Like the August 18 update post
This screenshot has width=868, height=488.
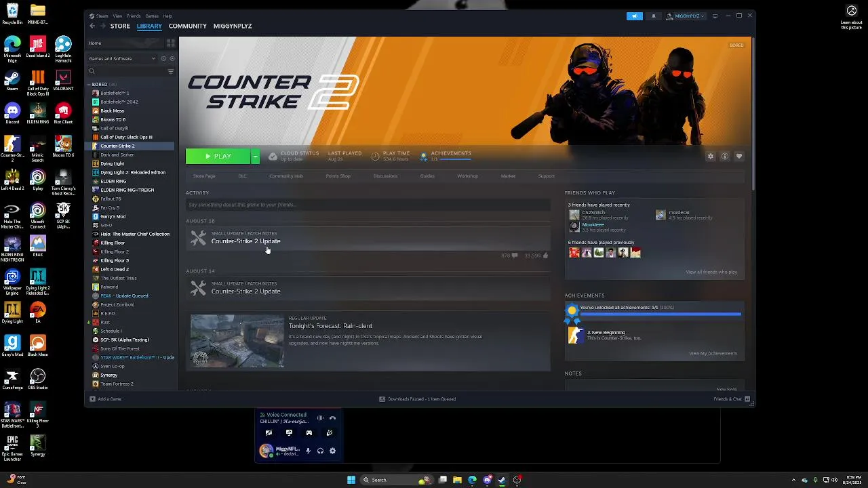[x=545, y=256]
